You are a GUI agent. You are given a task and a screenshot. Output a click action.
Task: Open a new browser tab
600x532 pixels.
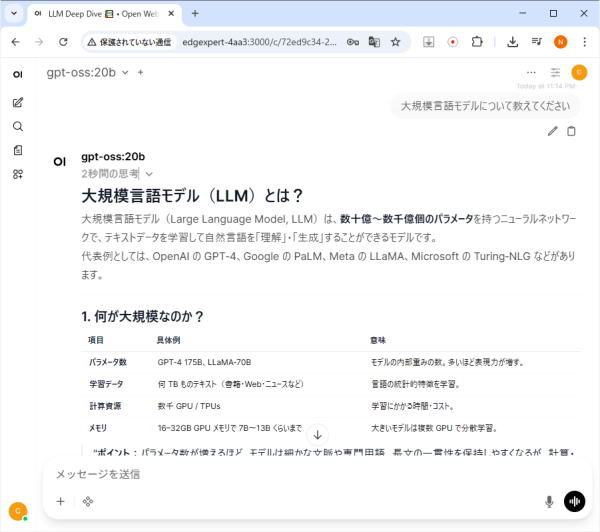[x=195, y=14]
